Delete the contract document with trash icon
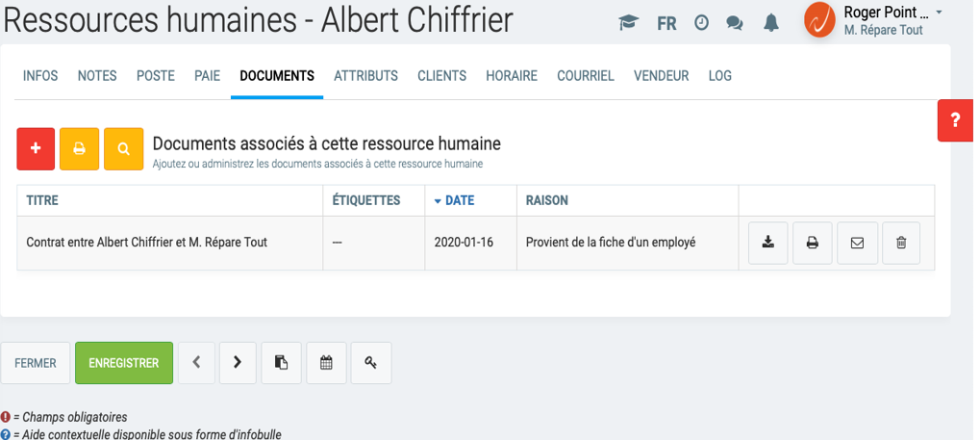The width and height of the screenshot is (980, 440). [x=901, y=243]
